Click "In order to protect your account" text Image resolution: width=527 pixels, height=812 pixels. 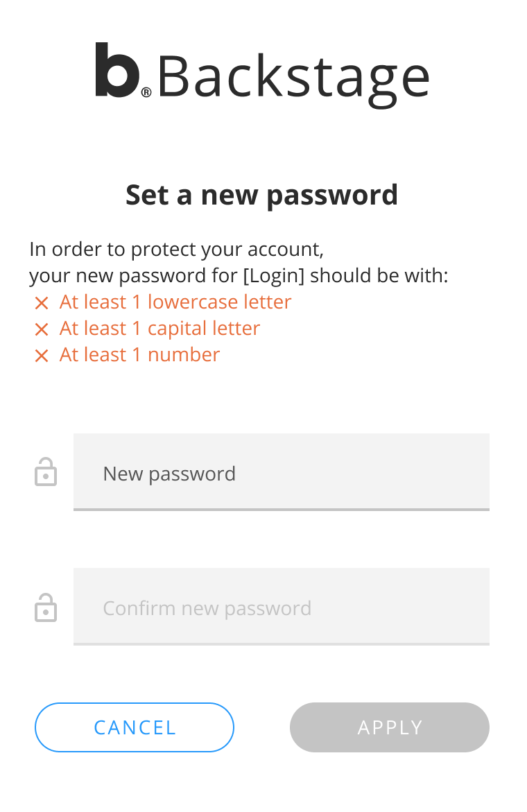177,248
